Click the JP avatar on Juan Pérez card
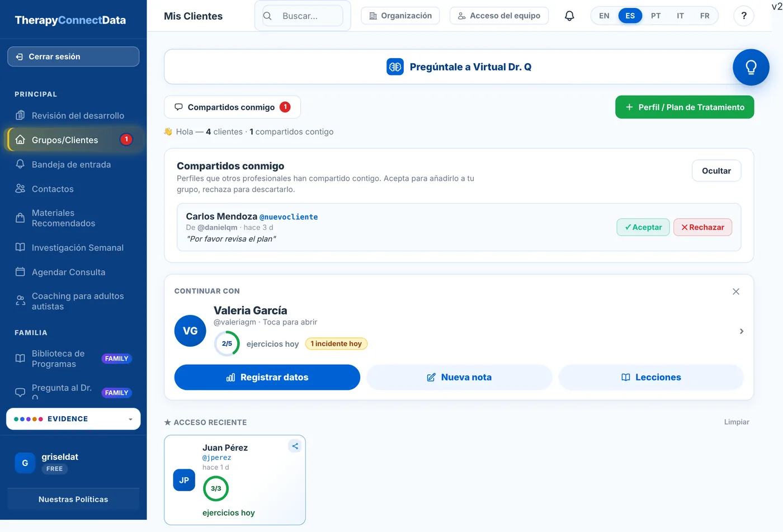This screenshot has height=532, width=783. 184,480
